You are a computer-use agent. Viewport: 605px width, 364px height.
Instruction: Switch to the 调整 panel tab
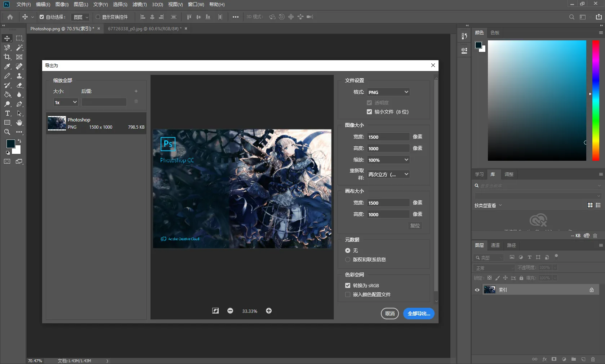click(x=509, y=174)
